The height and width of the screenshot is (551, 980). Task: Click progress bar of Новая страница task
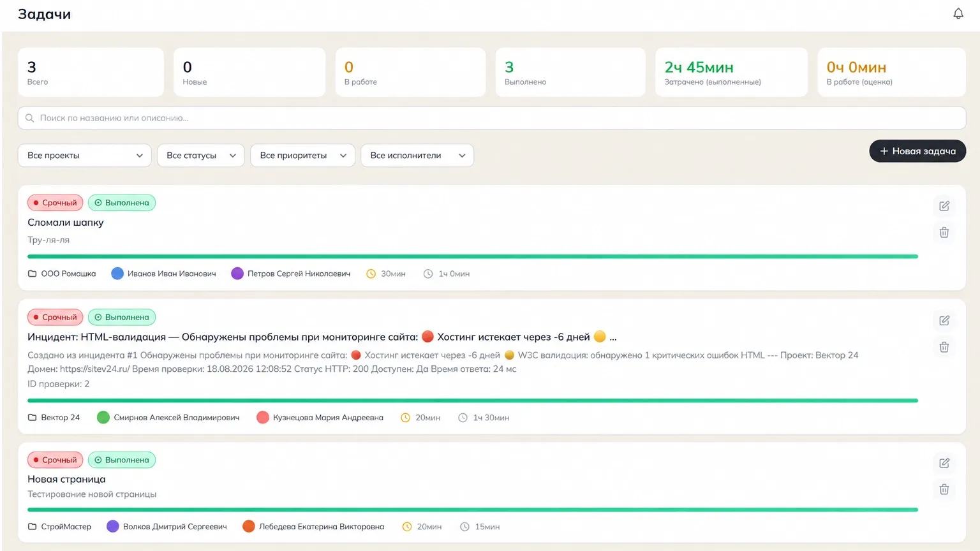473,510
